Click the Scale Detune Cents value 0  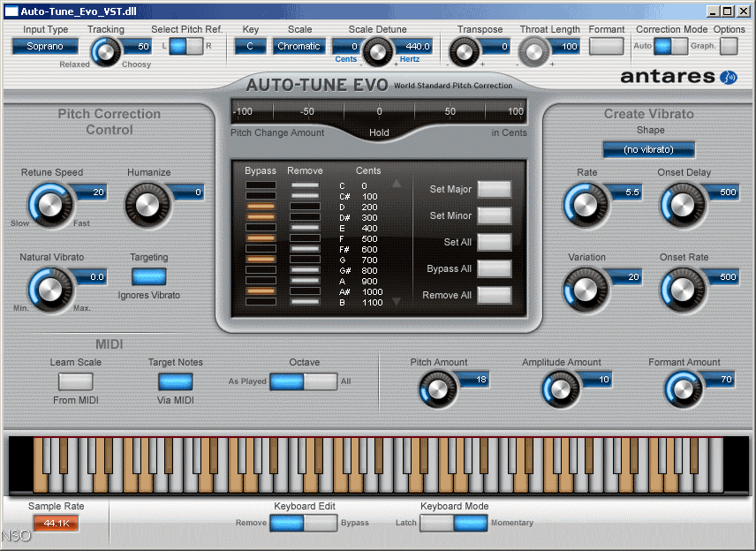coord(347,46)
